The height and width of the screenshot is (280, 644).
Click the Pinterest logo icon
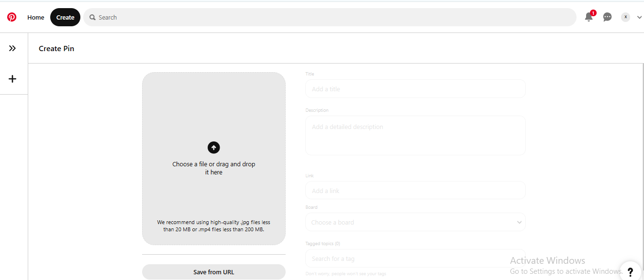tap(11, 17)
